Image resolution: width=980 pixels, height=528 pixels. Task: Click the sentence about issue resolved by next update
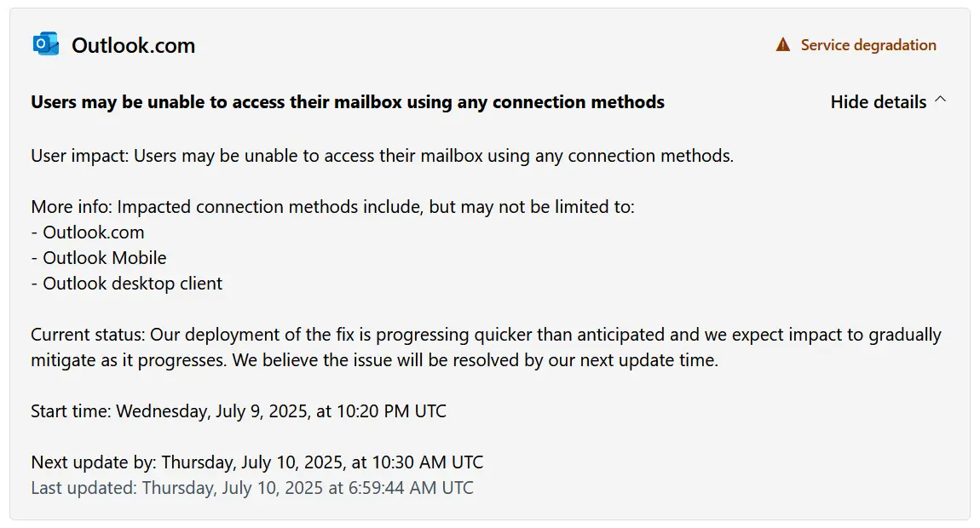[476, 360]
